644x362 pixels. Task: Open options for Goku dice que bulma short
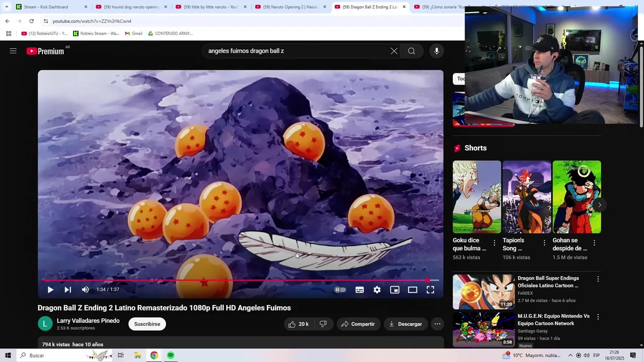(494, 243)
